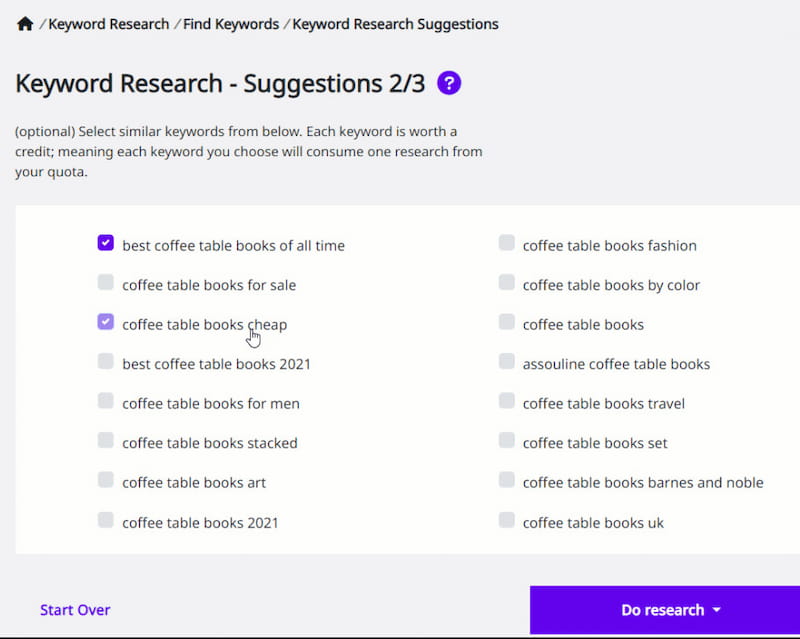Check coffee table books by color

coord(507,282)
